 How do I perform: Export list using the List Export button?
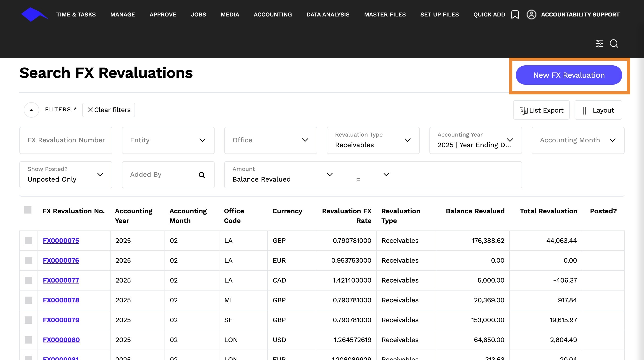pyautogui.click(x=541, y=110)
